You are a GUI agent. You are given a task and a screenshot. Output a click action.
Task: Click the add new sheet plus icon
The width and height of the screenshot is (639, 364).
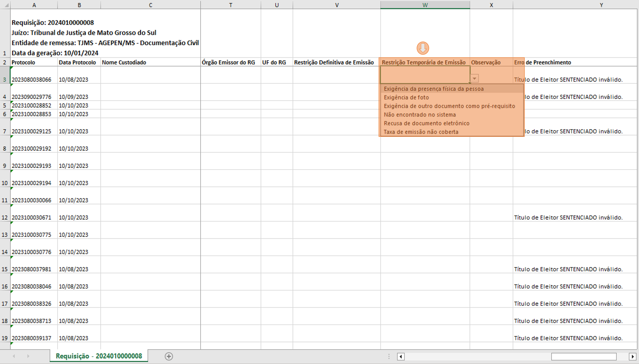pos(169,356)
